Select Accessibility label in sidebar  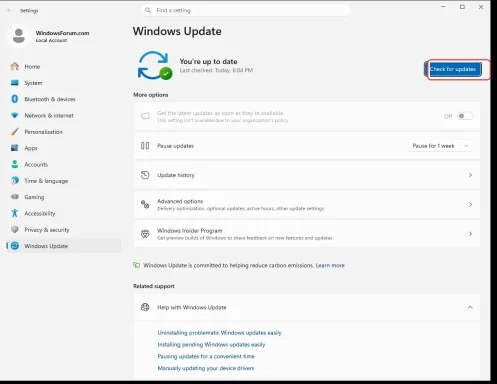click(x=40, y=213)
